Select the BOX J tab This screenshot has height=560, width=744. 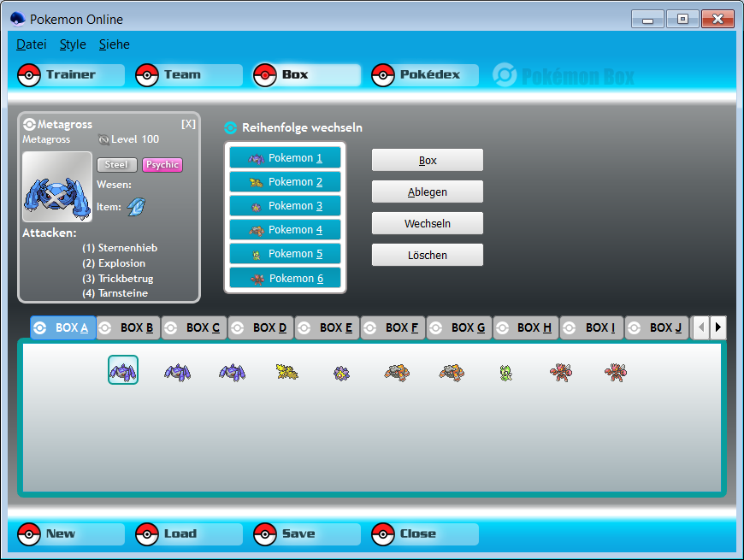[657, 327]
